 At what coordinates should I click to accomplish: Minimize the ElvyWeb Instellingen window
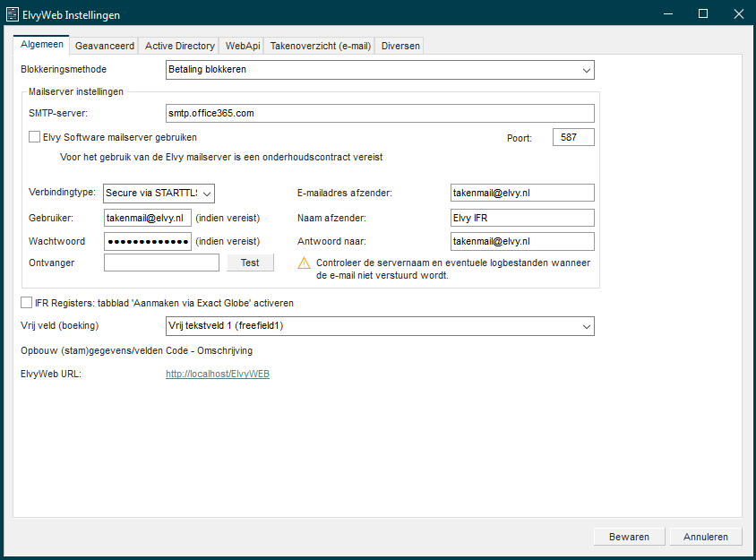(667, 14)
